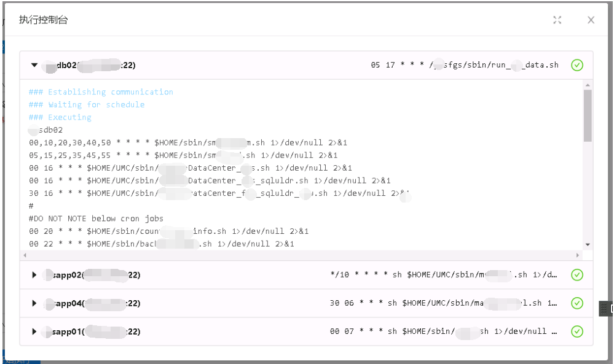This screenshot has width=614, height=364.
Task: Click the vertical scrollbar thumb in log output
Action: pyautogui.click(x=588, y=115)
